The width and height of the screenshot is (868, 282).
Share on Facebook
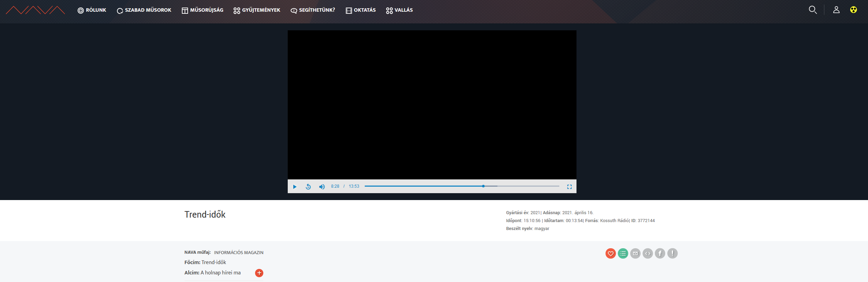point(660,253)
